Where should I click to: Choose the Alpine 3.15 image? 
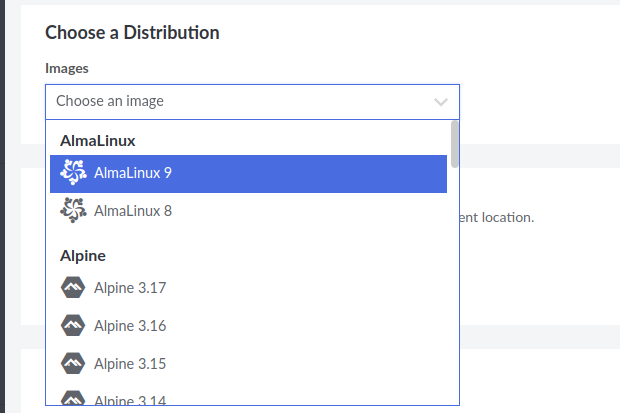(x=248, y=364)
